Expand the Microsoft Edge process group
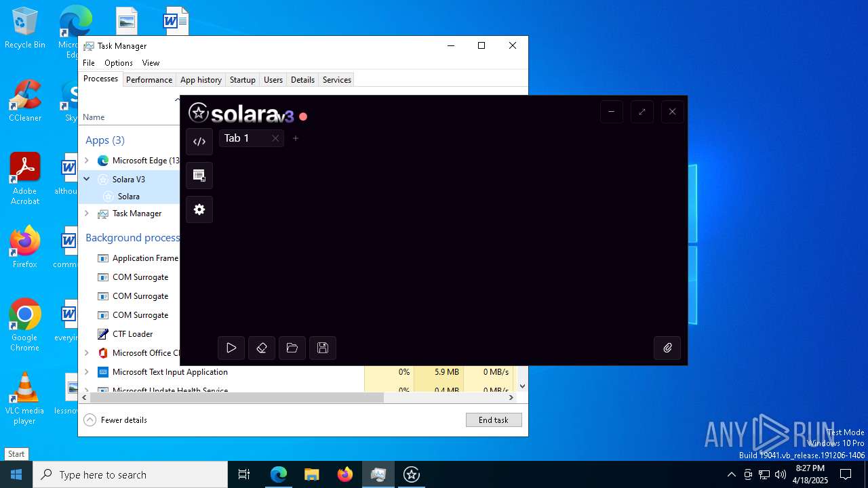The height and width of the screenshot is (488, 868). pos(87,161)
